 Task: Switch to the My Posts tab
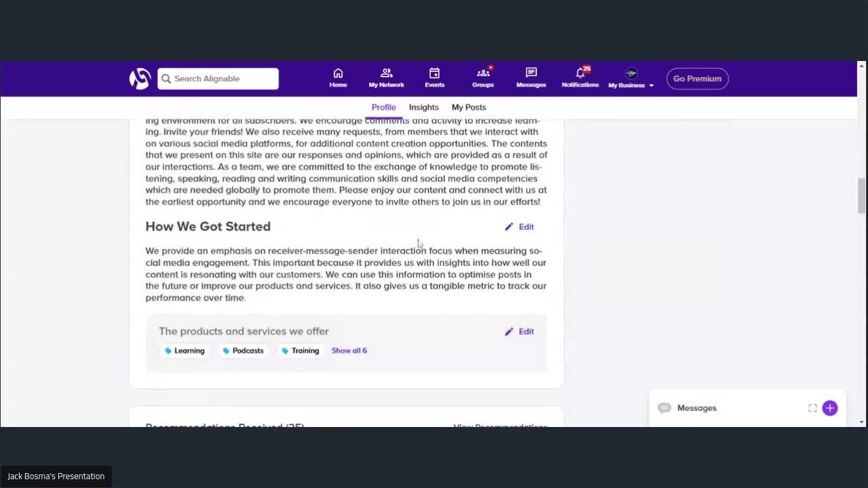click(x=469, y=107)
